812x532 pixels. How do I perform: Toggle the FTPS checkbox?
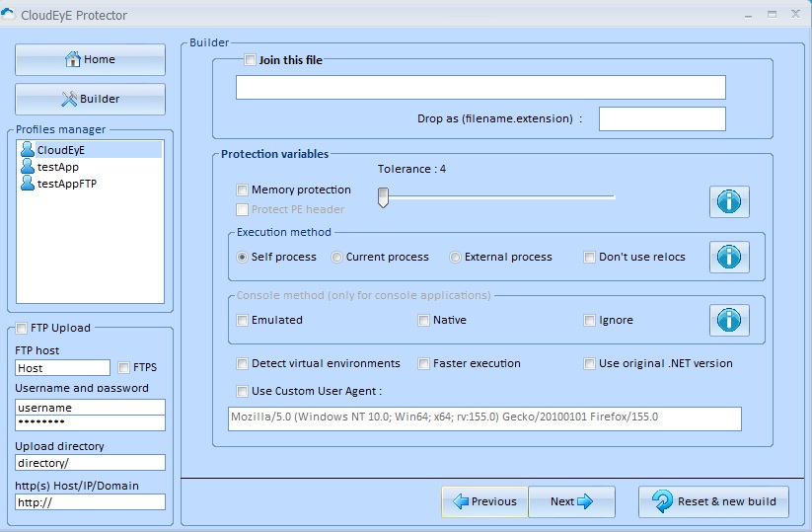tap(123, 367)
